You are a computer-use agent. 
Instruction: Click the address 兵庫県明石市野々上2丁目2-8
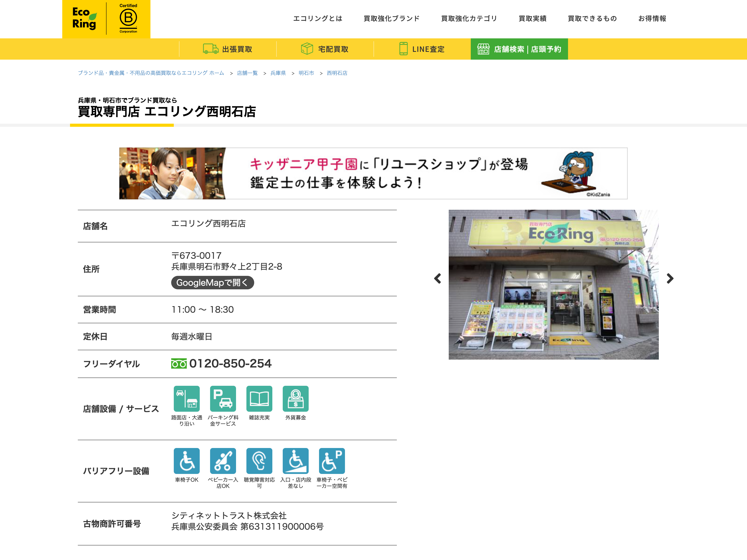click(227, 267)
